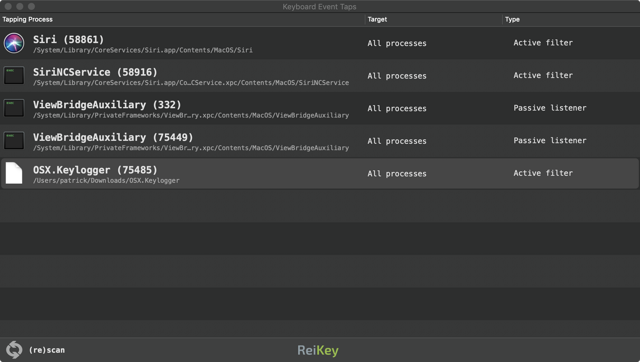
Task: Click the ReiKey logo
Action: 318,351
